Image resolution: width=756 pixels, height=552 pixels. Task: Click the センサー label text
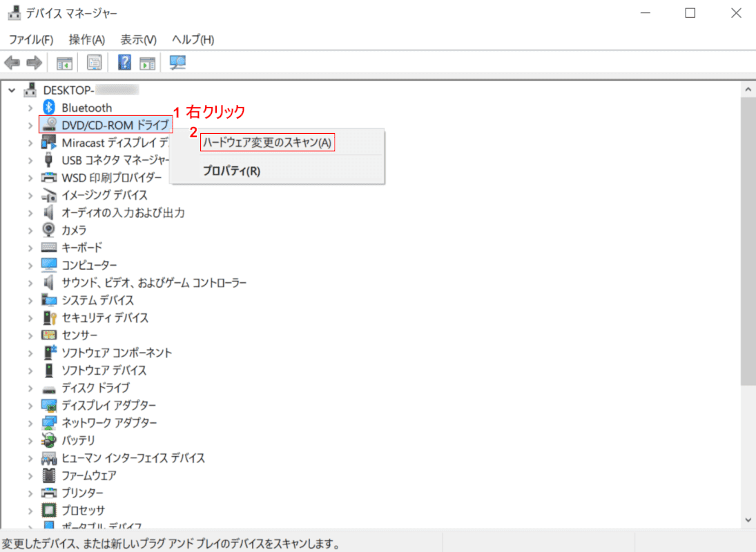click(79, 335)
